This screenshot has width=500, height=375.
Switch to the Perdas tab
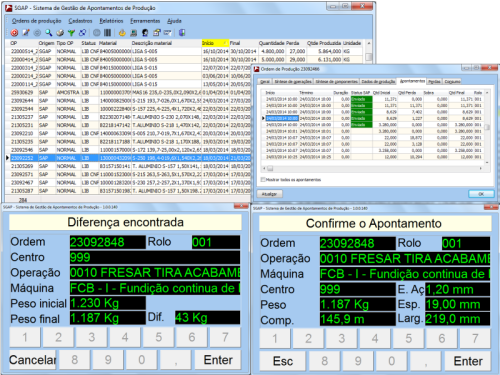coord(434,81)
